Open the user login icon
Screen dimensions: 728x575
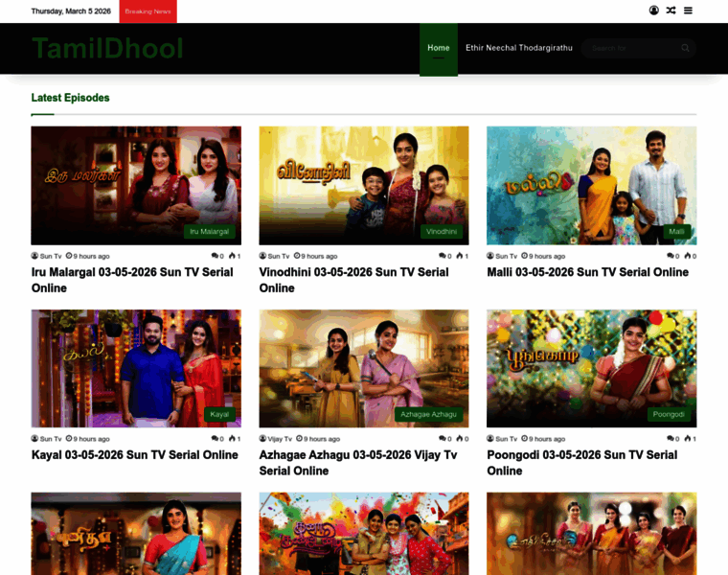coord(653,11)
